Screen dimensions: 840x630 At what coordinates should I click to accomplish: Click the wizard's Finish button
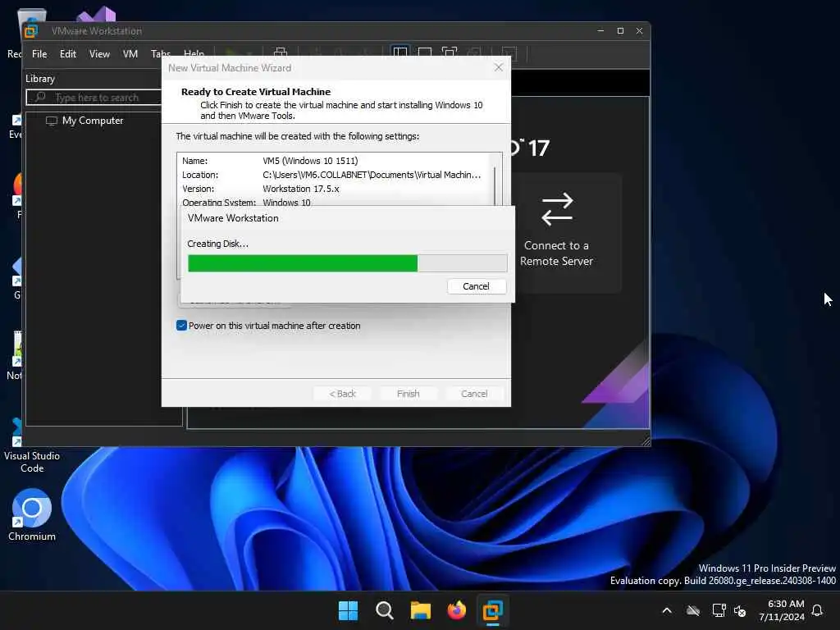coord(409,394)
